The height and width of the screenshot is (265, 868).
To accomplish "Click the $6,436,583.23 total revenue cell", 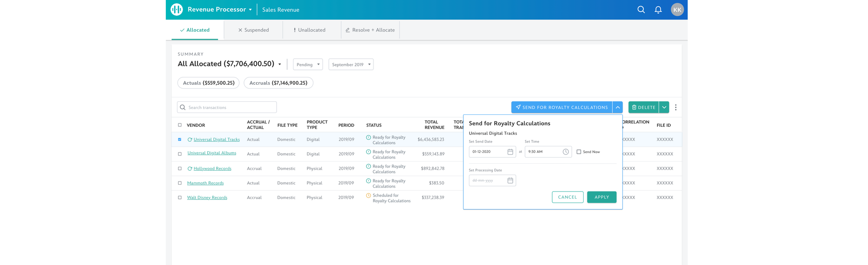I will coord(431,139).
